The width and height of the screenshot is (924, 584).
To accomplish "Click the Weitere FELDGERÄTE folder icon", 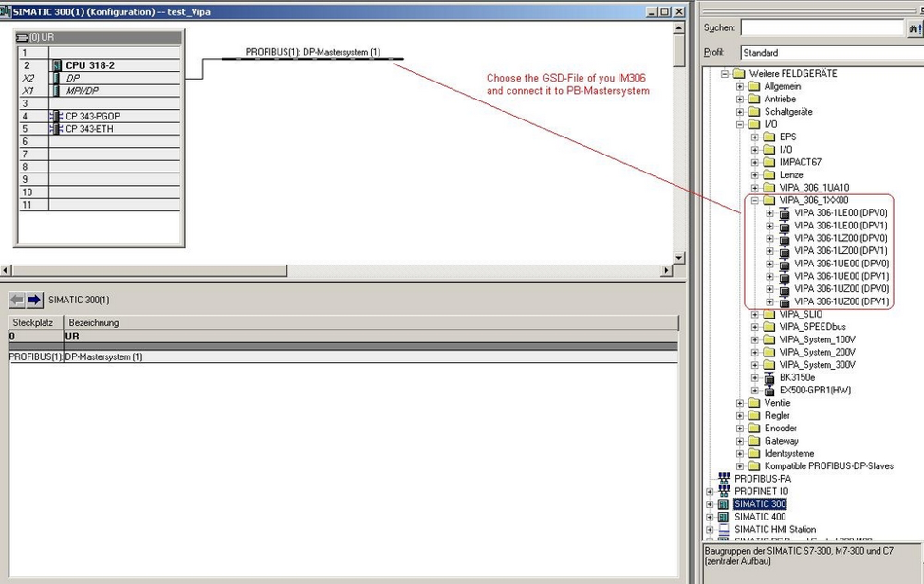I will [738, 74].
